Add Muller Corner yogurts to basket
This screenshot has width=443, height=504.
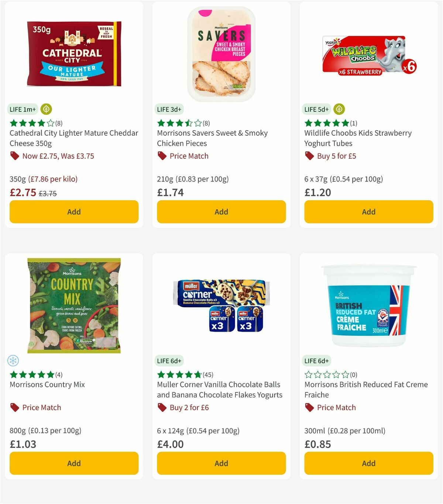tap(221, 463)
